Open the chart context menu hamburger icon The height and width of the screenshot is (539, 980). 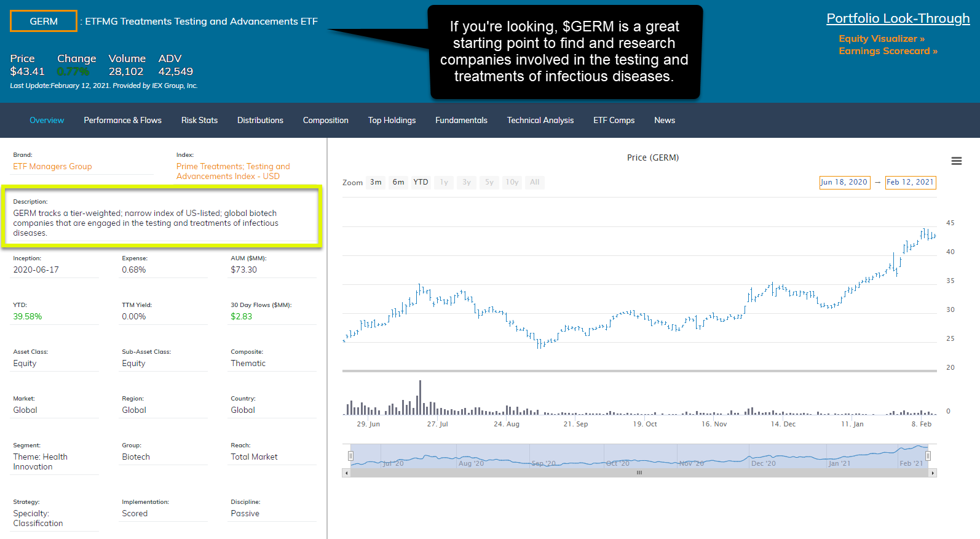[x=956, y=161]
